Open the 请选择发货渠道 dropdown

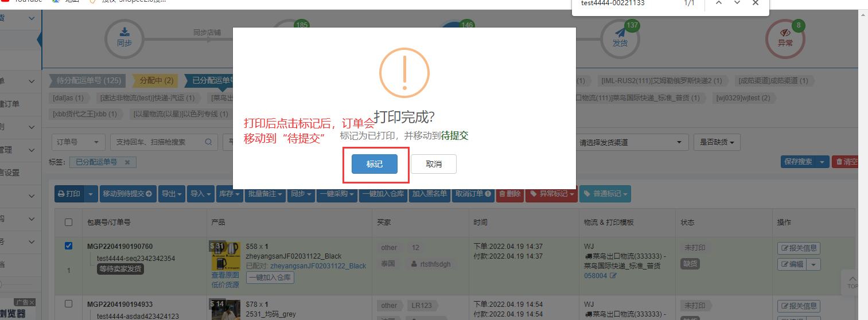pos(632,142)
